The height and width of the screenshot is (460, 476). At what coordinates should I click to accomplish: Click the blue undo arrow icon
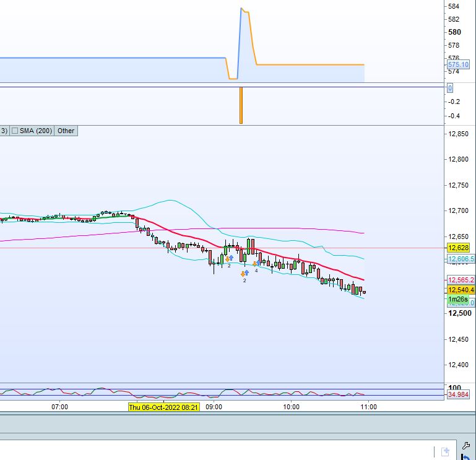(x=465, y=457)
